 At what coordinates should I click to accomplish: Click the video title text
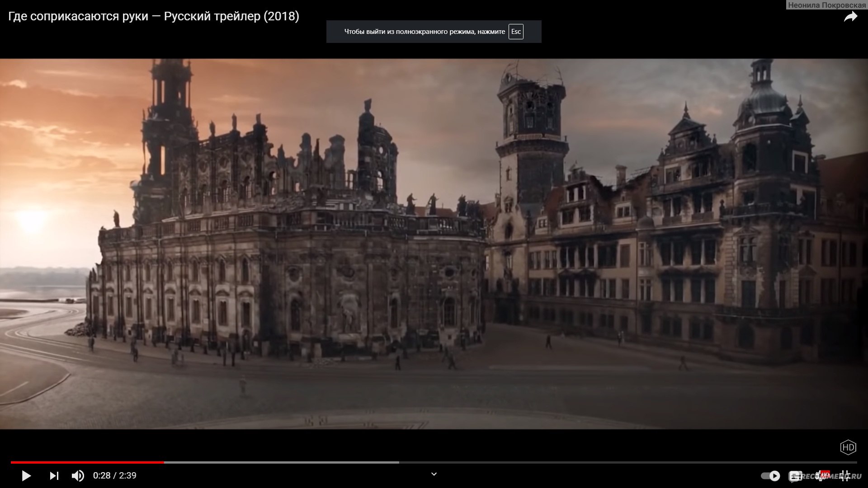tap(154, 16)
